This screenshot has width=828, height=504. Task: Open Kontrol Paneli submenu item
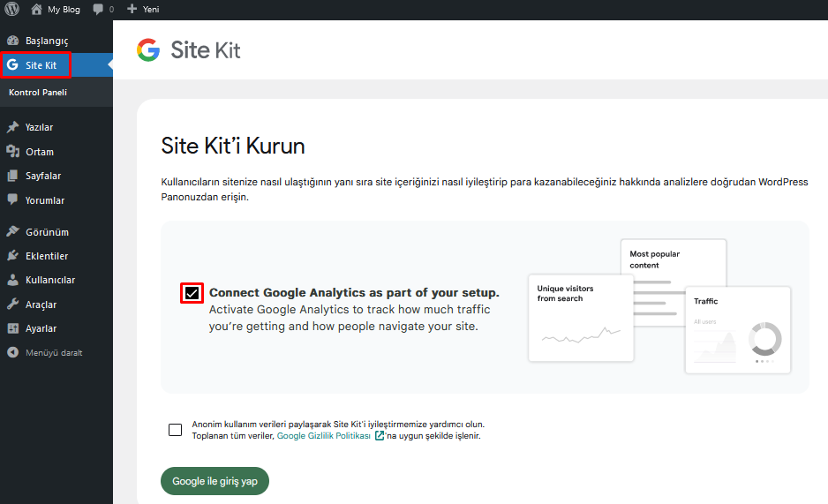[x=38, y=93]
